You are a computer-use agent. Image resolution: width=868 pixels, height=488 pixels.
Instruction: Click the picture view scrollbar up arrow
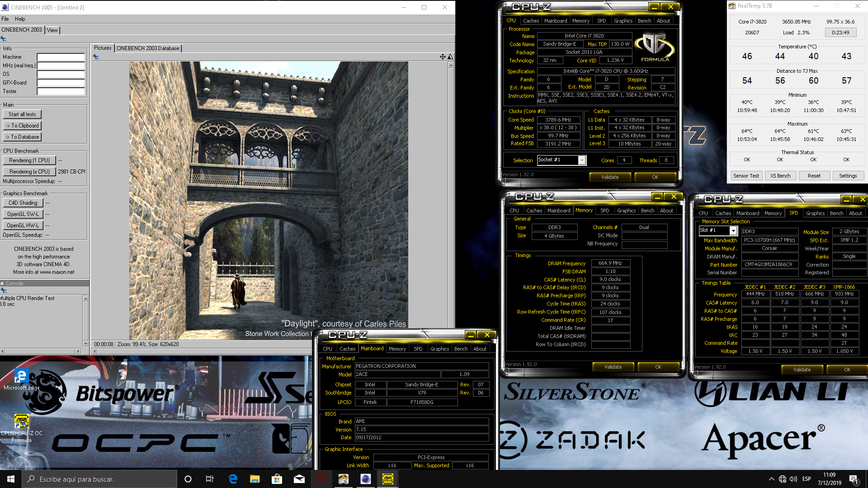pyautogui.click(x=451, y=65)
